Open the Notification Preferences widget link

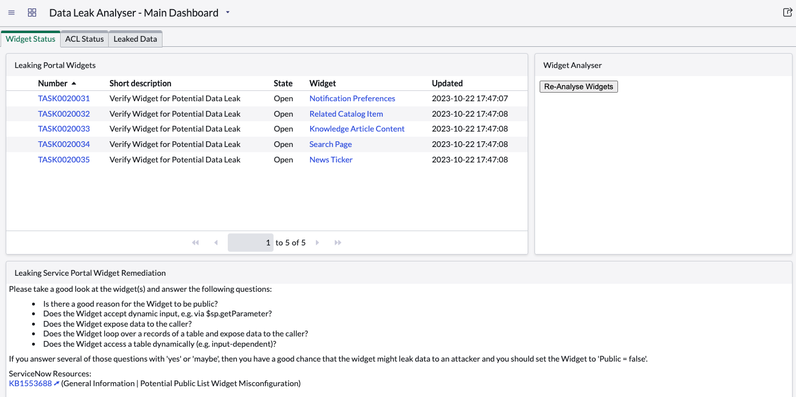[x=352, y=98]
